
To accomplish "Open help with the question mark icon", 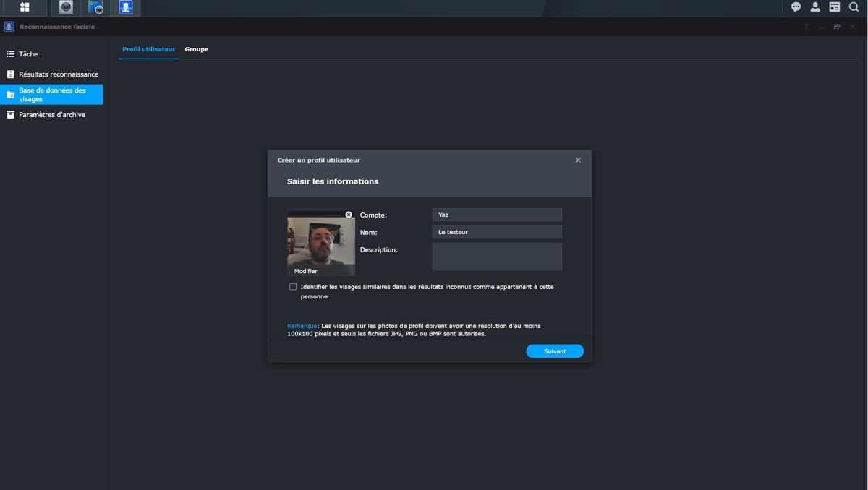I will point(806,27).
